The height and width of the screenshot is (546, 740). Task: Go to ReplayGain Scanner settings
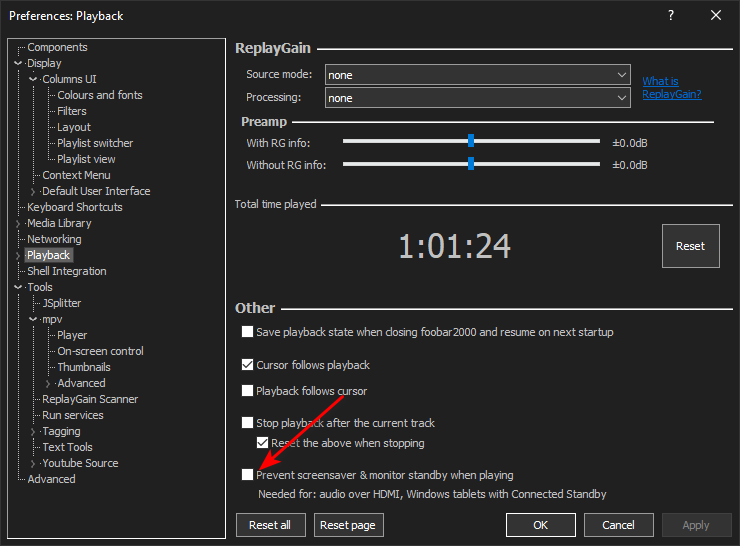pyautogui.click(x=90, y=399)
